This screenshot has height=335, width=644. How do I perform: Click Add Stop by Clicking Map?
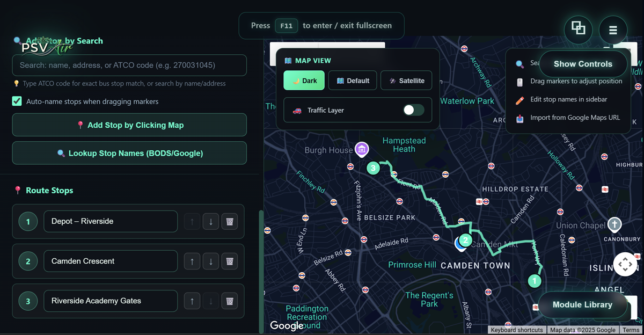click(129, 125)
